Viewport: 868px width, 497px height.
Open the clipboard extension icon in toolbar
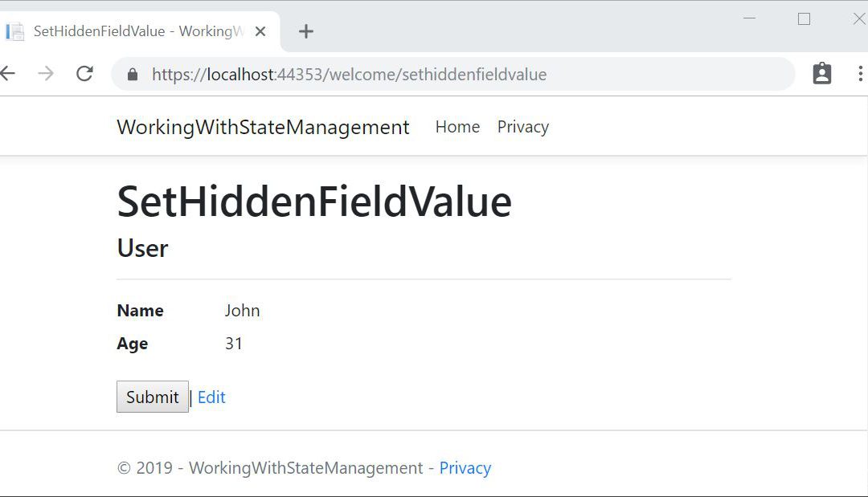(x=821, y=74)
